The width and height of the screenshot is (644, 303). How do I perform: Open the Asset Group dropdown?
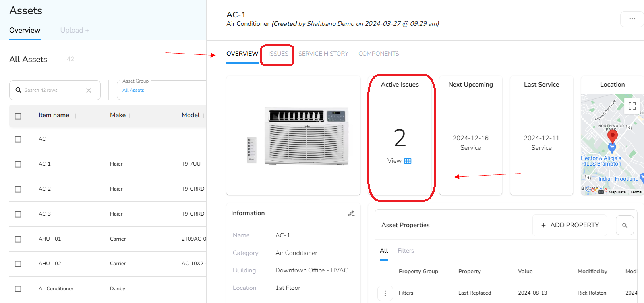click(x=162, y=90)
